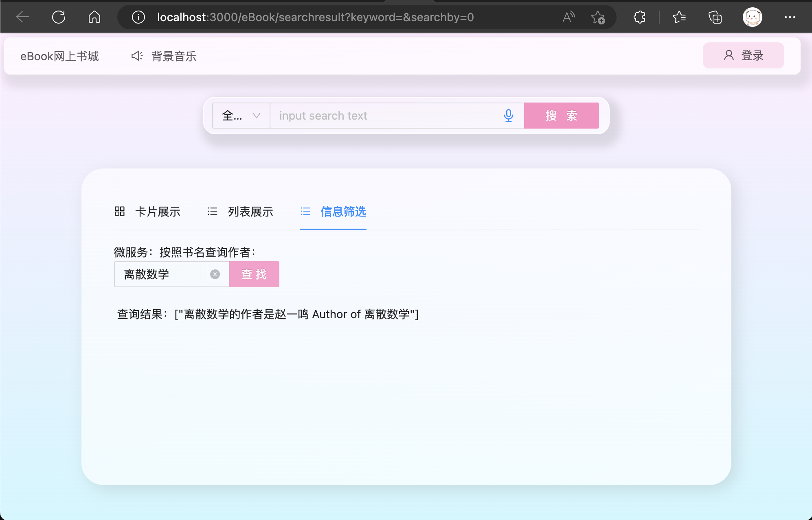This screenshot has width=812, height=520.
Task: Click the 登录 login button
Action: coord(743,55)
